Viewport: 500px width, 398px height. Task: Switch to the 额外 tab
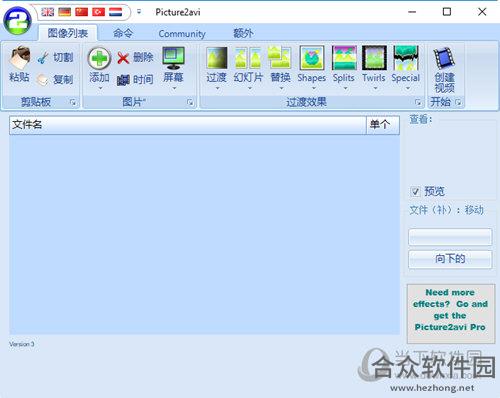point(243,33)
